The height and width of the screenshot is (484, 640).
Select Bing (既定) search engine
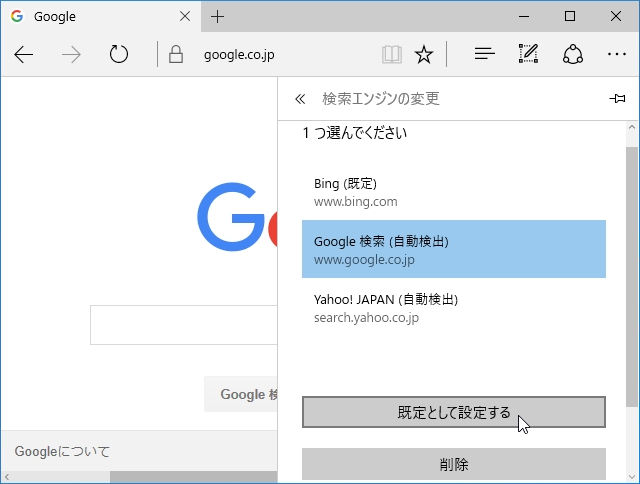[x=454, y=192]
